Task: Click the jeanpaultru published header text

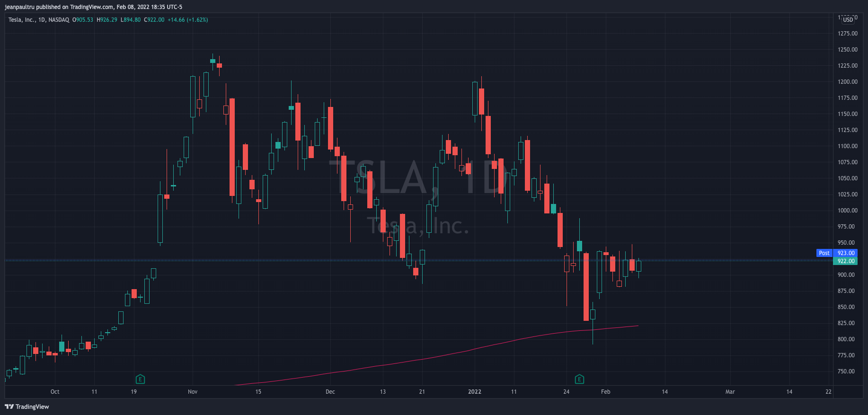Action: 93,7
